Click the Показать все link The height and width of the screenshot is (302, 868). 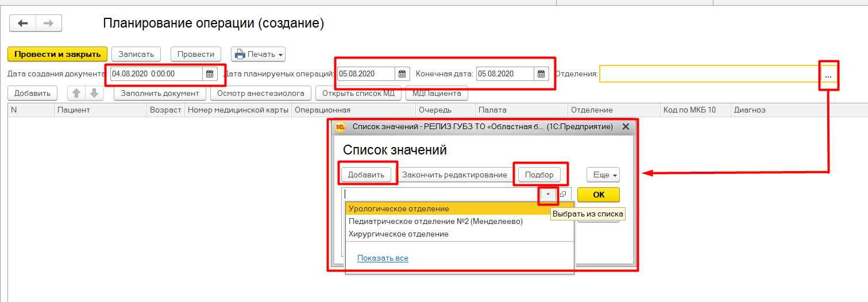pos(383,258)
